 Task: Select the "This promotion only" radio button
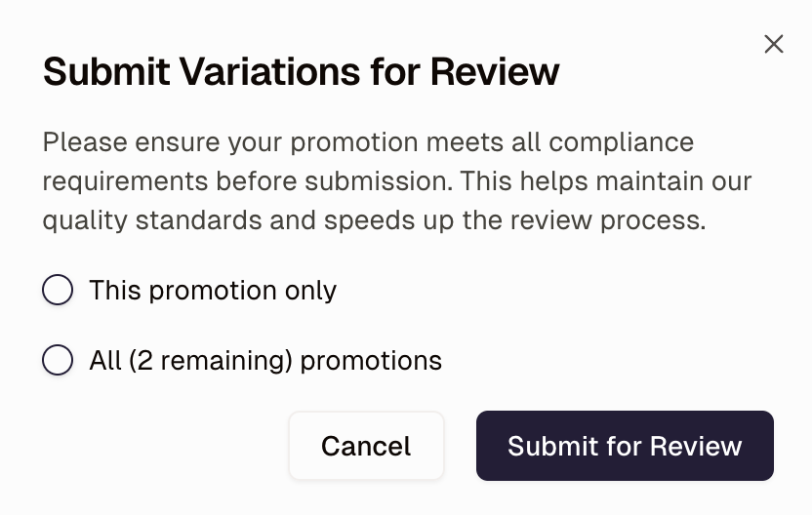pyautogui.click(x=58, y=290)
